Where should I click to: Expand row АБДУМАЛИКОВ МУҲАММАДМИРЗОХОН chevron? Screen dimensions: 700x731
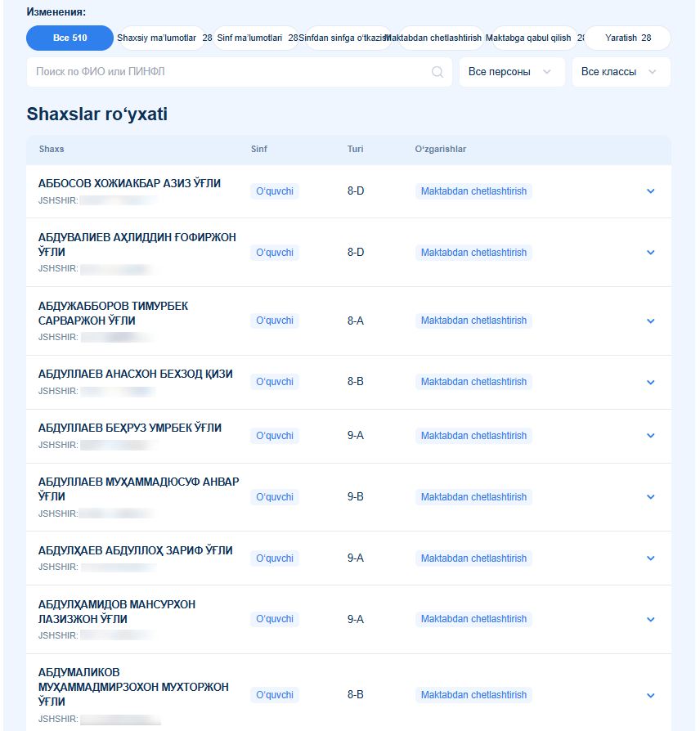(651, 695)
